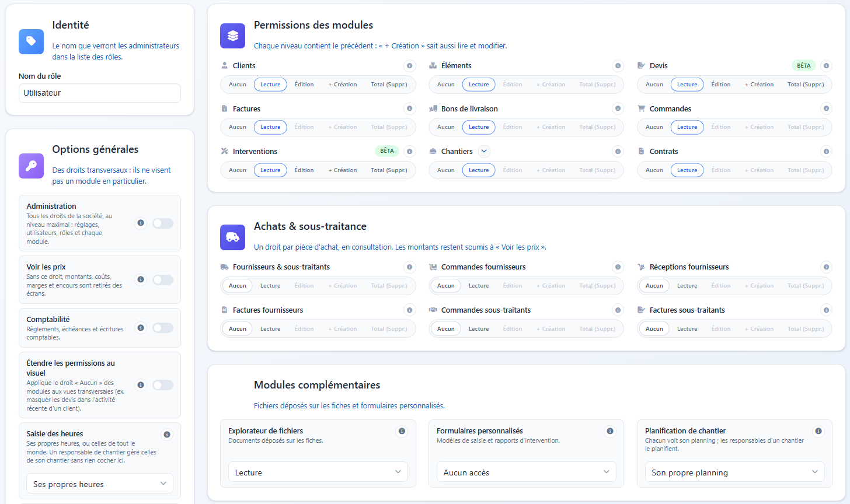Show info for Interventions module
The width and height of the screenshot is (850, 504).
tap(409, 152)
